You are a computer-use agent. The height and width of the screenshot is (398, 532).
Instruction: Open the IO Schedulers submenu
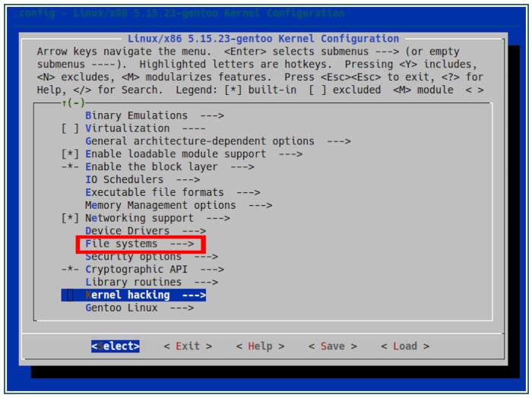click(143, 180)
